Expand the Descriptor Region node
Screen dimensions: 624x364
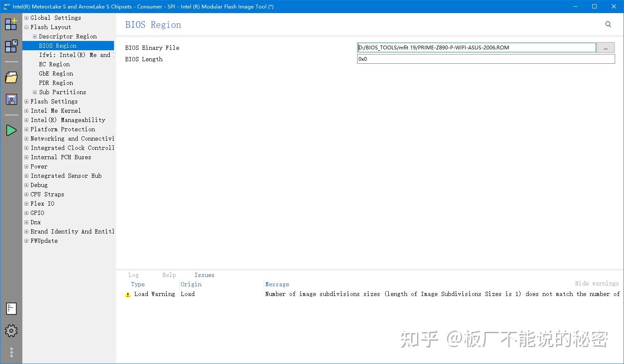coord(35,36)
